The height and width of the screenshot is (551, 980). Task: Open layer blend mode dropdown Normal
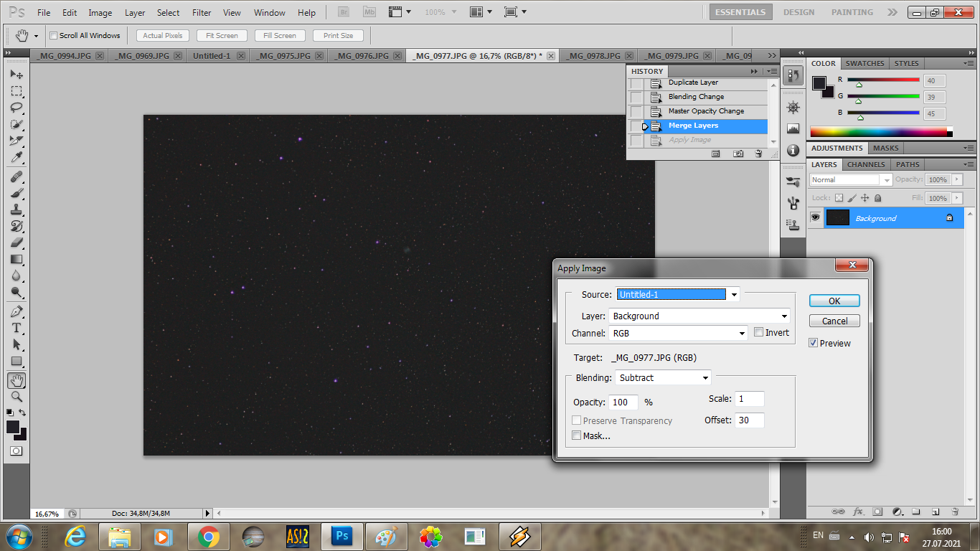[x=851, y=179]
